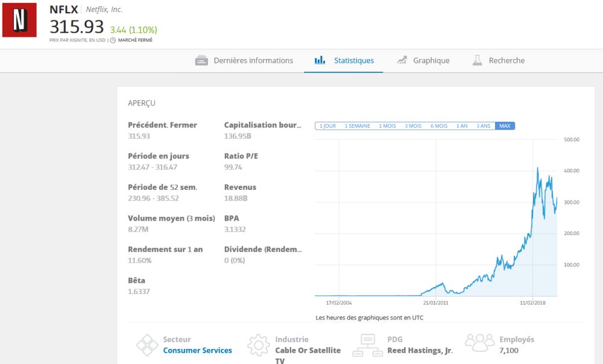Screen dimensions: 603x364
Task: Click the 315.93 current price
Action: pos(77,27)
